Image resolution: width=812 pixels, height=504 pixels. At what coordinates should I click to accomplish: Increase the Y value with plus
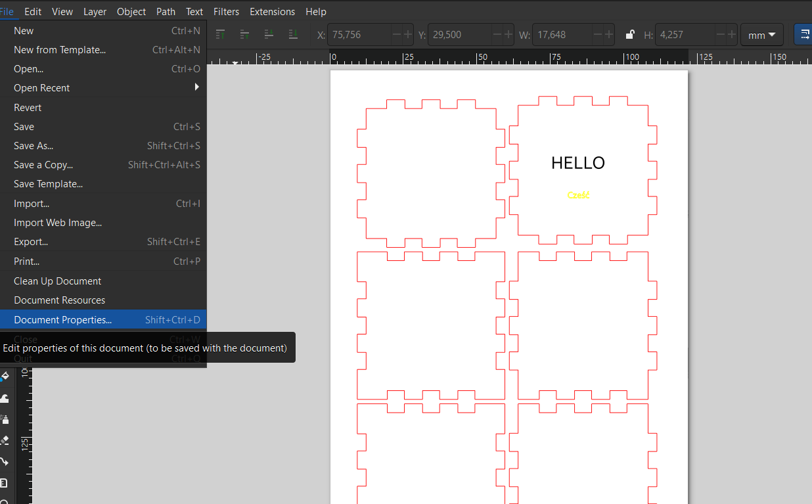pyautogui.click(x=509, y=35)
